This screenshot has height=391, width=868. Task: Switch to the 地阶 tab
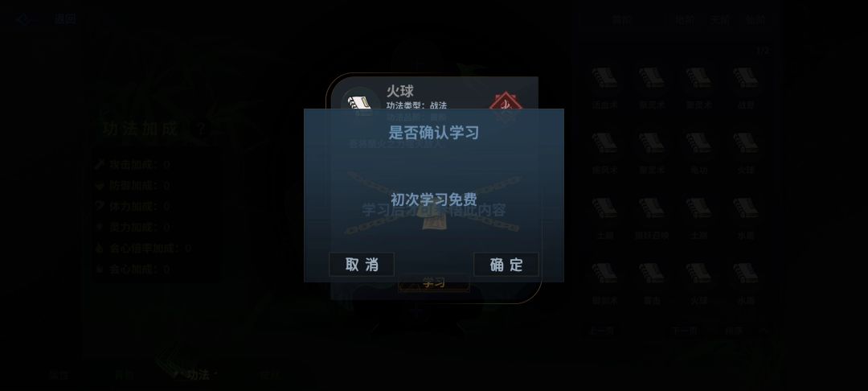(684, 20)
